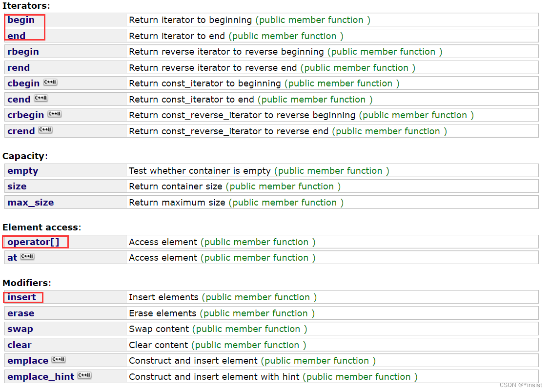Open the max_size function link
The width and height of the screenshot is (550, 392).
pyautogui.click(x=31, y=203)
